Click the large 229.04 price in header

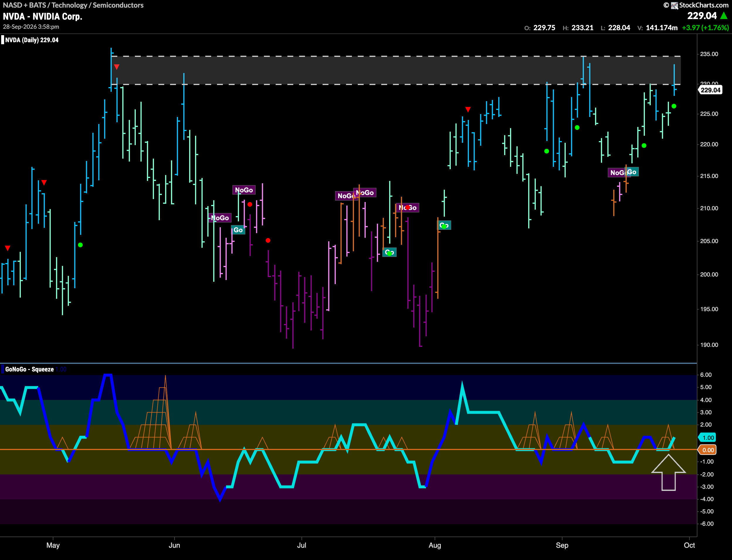(702, 16)
